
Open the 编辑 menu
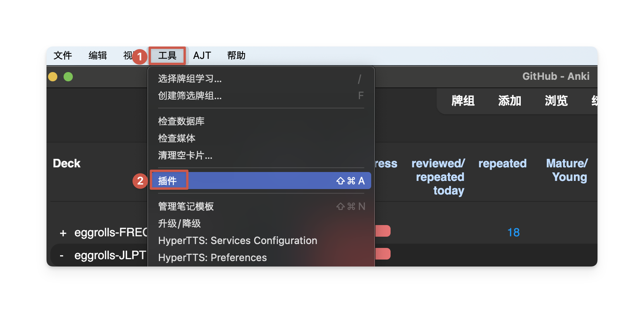(98, 56)
